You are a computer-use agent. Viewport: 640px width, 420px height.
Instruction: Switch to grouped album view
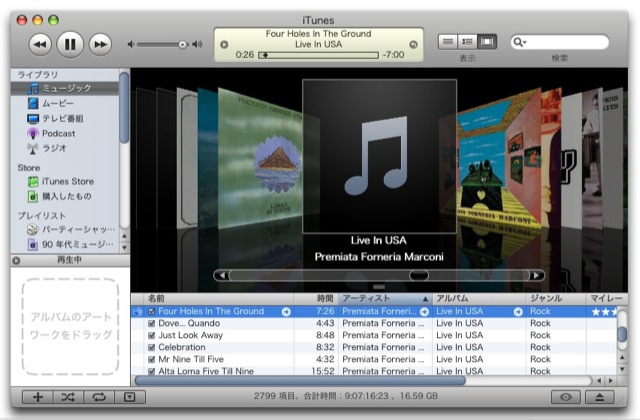coord(467,42)
